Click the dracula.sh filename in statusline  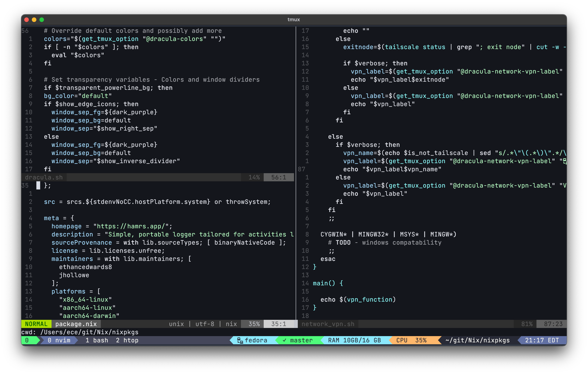tap(44, 177)
